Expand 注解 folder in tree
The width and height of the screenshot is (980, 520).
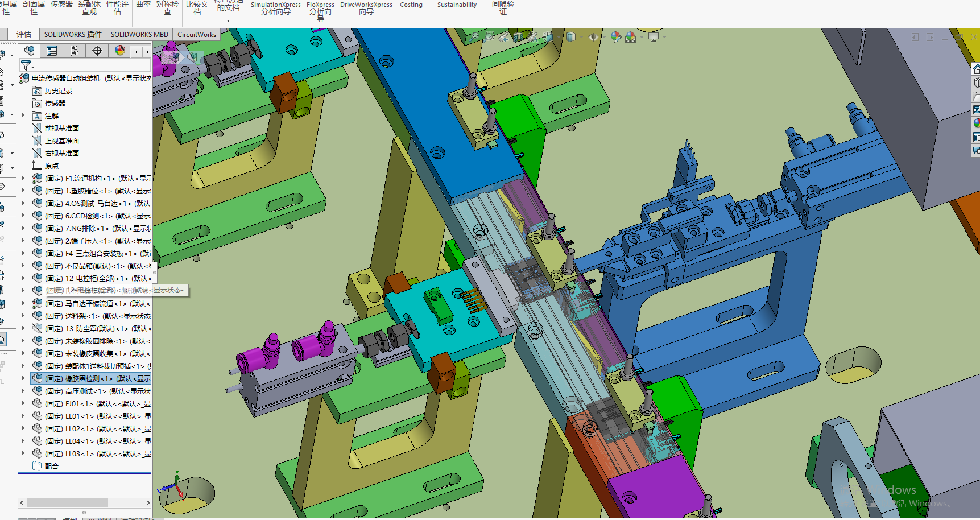(23, 116)
